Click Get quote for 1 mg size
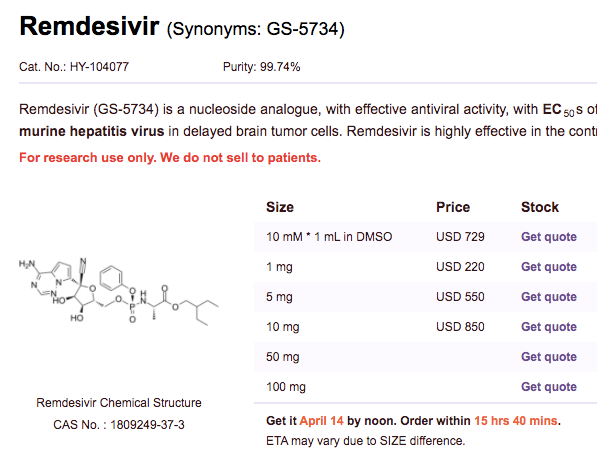Image resolution: width=597 pixels, height=453 pixels. 549,267
